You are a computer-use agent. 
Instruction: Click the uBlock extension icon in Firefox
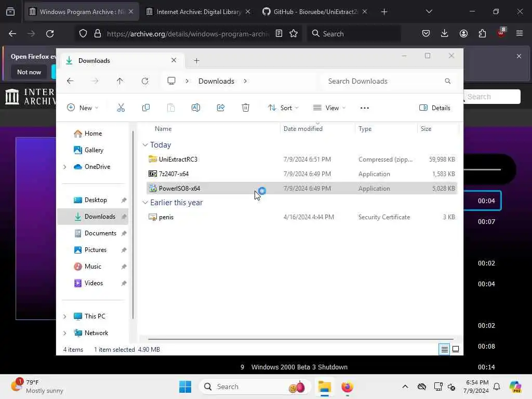[x=501, y=33]
